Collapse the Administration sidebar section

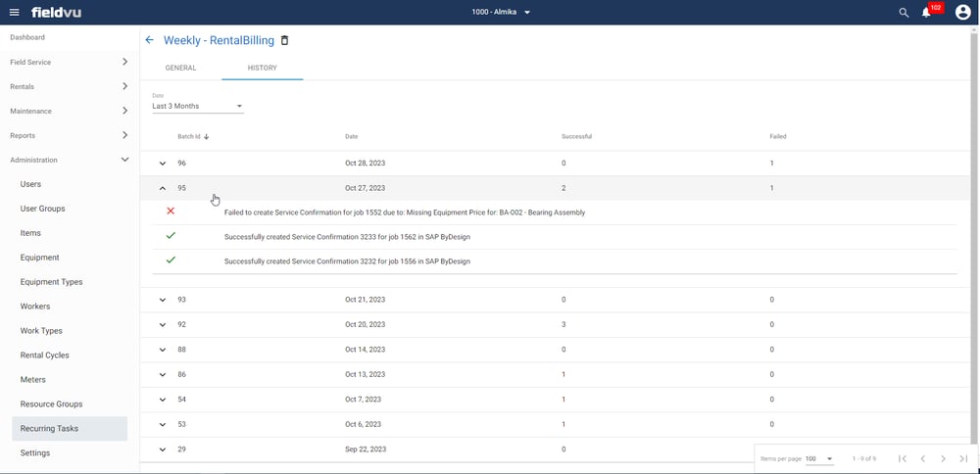pos(69,160)
